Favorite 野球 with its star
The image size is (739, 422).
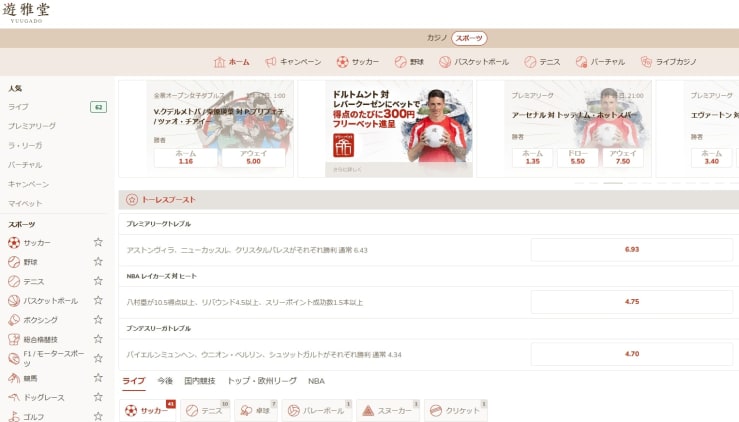98,261
